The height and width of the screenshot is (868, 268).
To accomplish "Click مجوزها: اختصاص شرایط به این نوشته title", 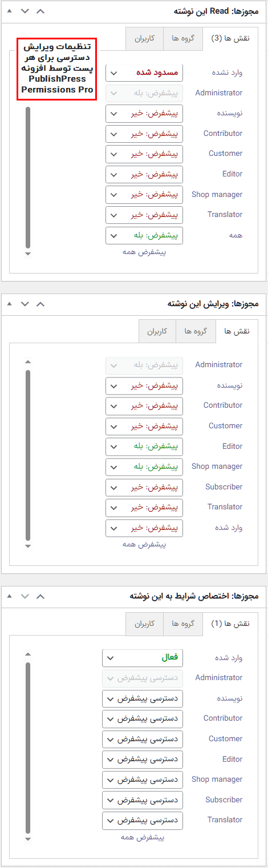I will point(194,596).
